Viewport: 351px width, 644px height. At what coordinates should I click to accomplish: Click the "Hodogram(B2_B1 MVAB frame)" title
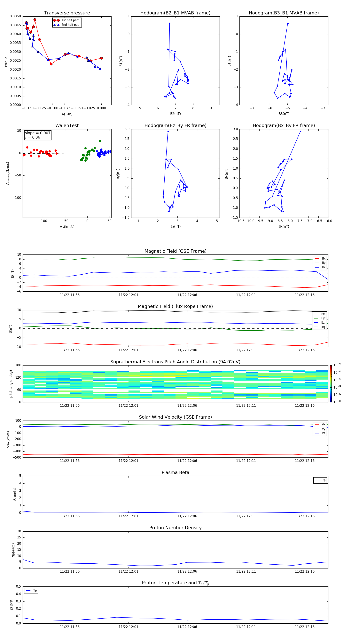pyautogui.click(x=175, y=13)
